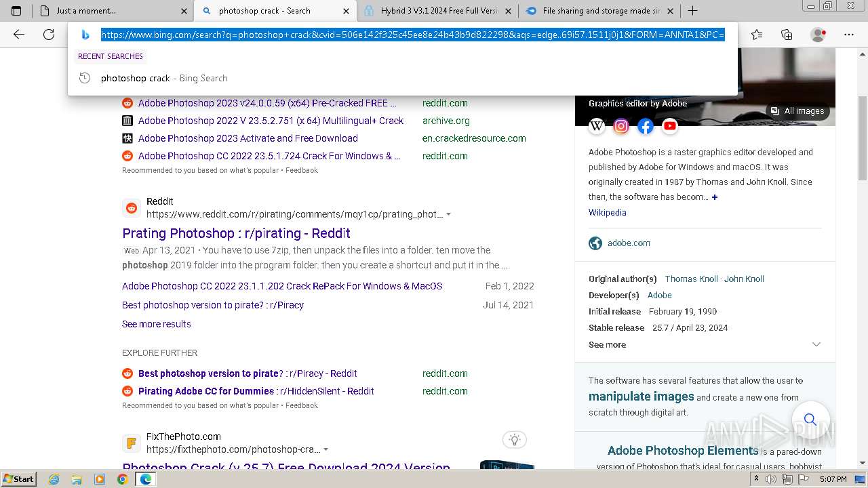Select the 'photoshop crack - Search' tab
Image resolution: width=868 pixels, height=488 pixels.
coord(274,11)
